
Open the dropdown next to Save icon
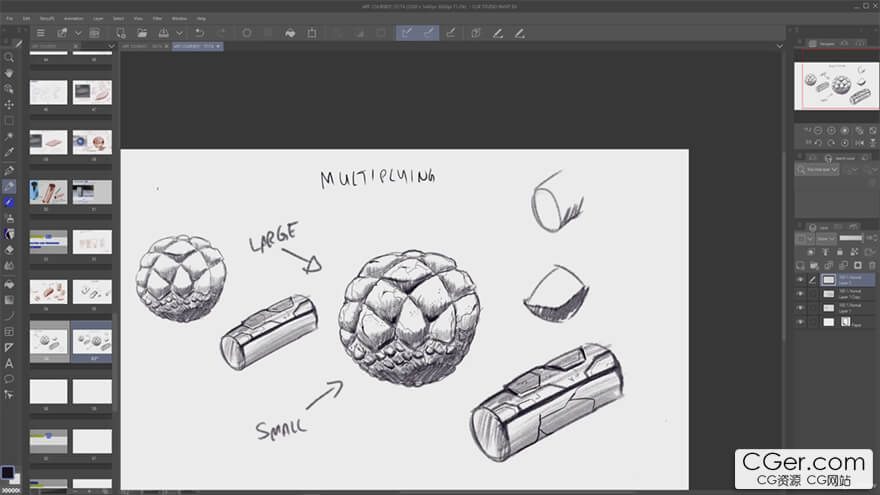pos(180,33)
